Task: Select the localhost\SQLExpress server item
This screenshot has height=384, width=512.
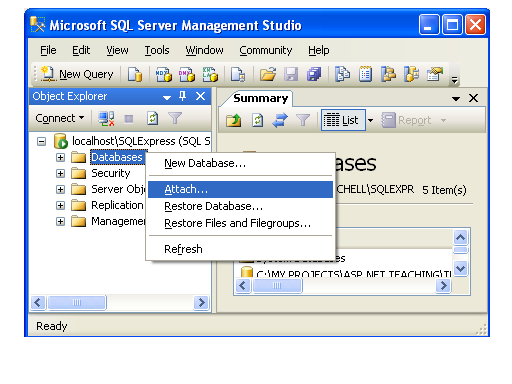Action: pos(141,141)
